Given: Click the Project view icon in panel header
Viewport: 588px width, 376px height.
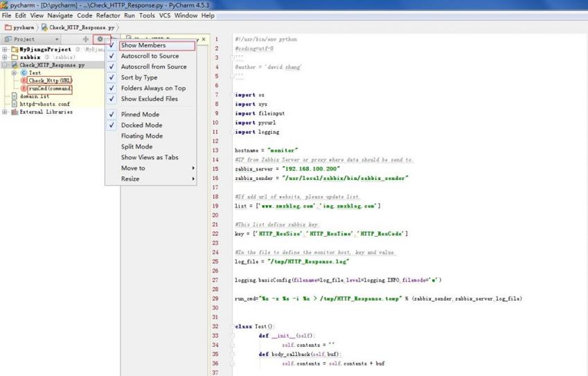Looking at the screenshot, I should [x=8, y=39].
